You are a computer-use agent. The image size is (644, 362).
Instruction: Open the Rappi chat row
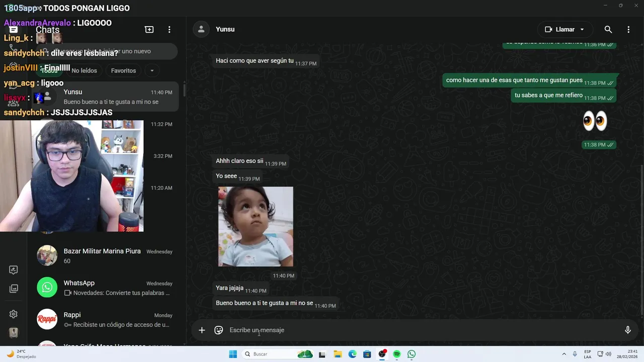point(107,319)
